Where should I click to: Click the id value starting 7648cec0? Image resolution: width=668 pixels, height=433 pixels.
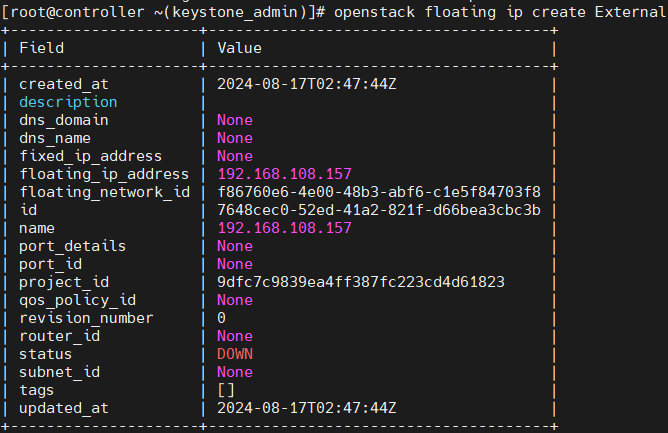(x=379, y=210)
